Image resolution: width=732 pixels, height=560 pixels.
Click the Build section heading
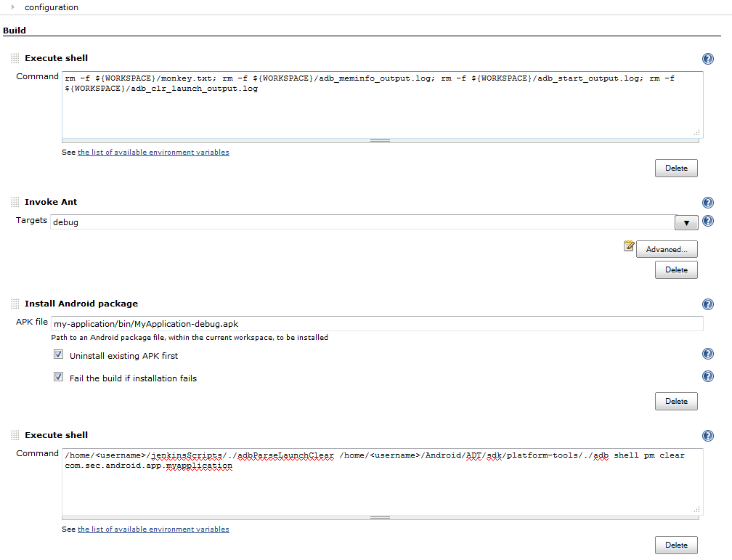15,31
